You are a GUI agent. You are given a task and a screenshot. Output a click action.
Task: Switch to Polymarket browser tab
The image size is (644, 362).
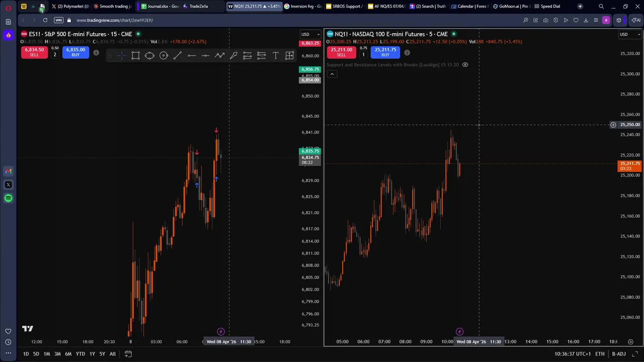70,7
